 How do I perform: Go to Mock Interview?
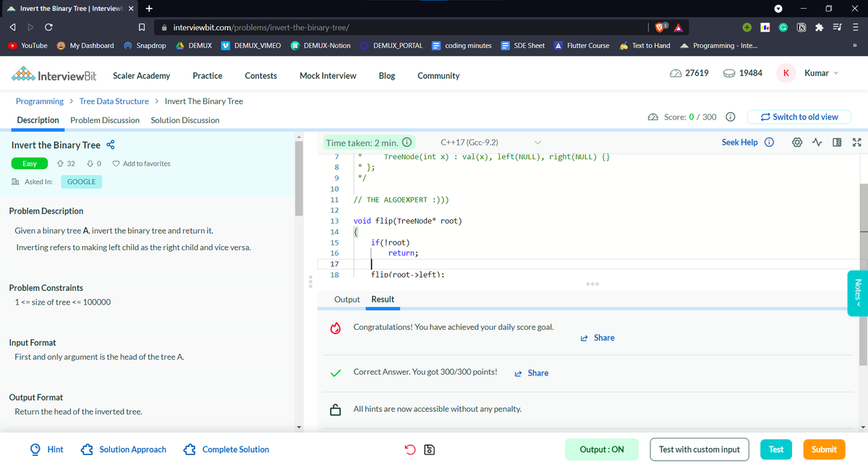(x=328, y=76)
